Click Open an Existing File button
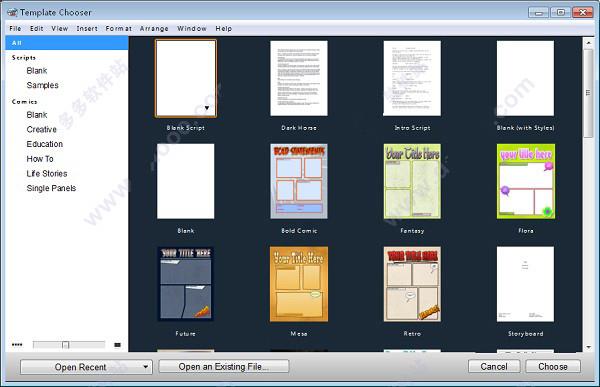The width and height of the screenshot is (600, 387). click(224, 366)
